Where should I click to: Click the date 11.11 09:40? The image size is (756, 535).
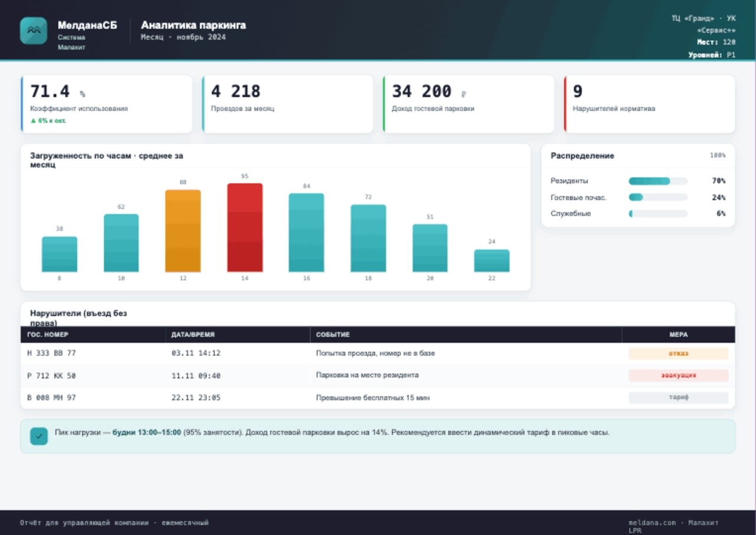click(x=196, y=376)
